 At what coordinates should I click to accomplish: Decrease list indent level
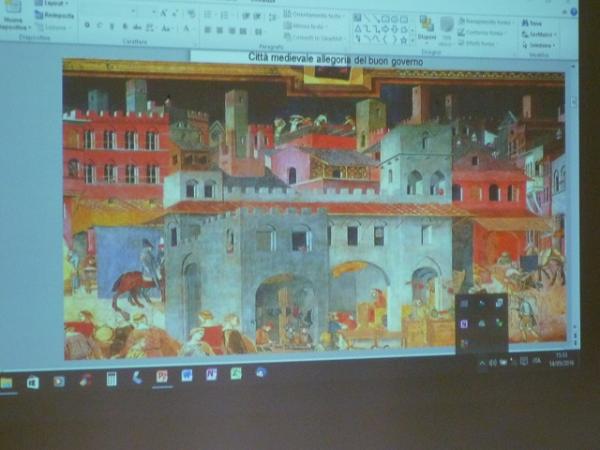tap(246, 16)
